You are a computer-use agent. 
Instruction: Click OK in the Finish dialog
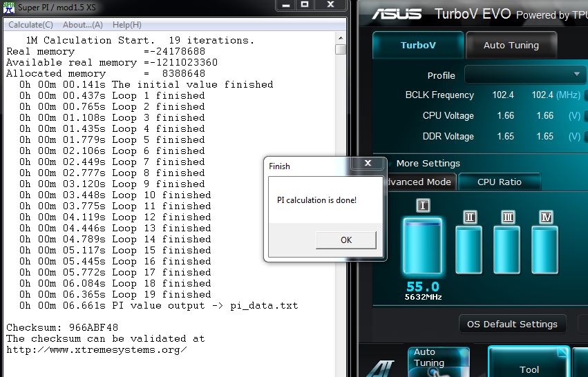click(345, 240)
